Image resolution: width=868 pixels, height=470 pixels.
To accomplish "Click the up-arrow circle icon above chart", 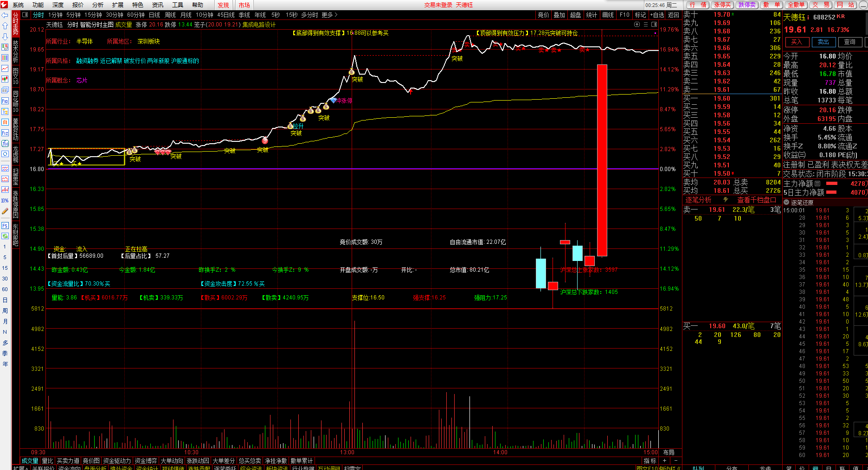I will [x=637, y=25].
